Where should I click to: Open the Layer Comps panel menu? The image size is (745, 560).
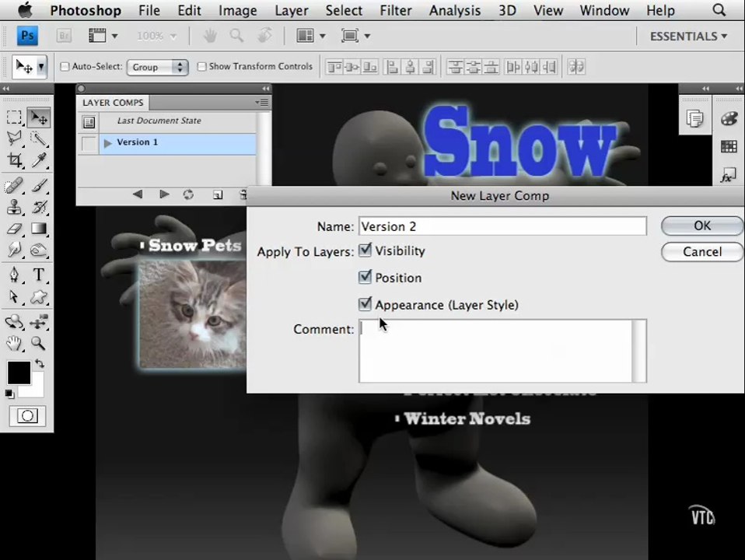(261, 102)
